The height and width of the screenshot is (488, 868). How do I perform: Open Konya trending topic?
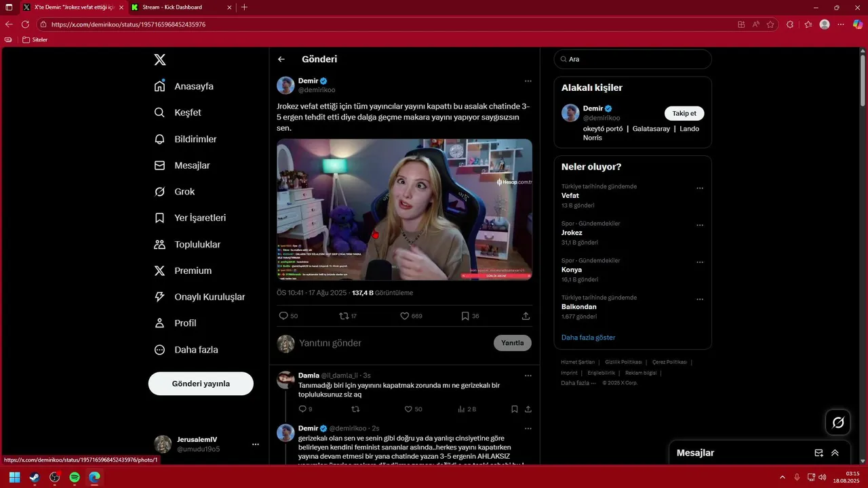(572, 270)
